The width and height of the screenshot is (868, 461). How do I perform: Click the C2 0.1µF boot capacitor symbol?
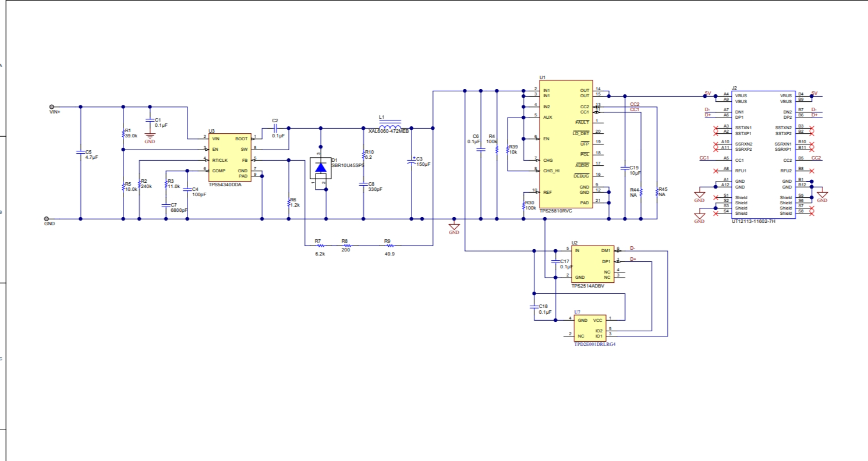click(x=277, y=127)
